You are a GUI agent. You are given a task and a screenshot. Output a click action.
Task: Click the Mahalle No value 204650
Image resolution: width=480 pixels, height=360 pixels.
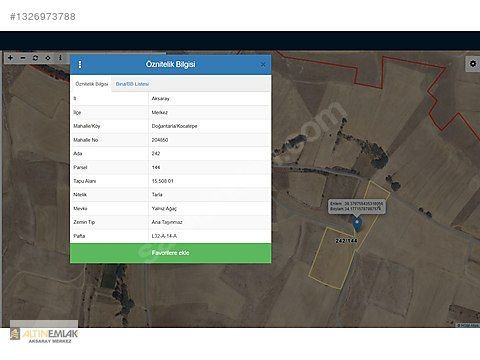tap(160, 140)
